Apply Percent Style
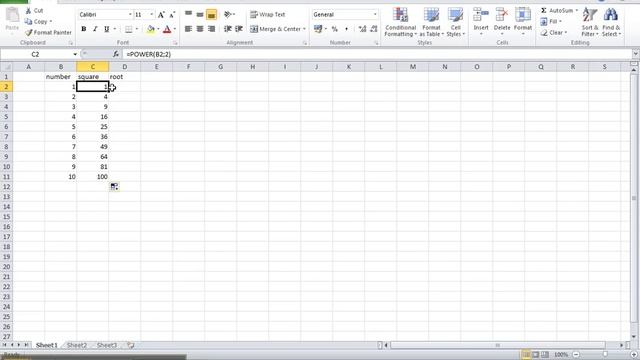This screenshot has width=640, height=360. click(335, 29)
